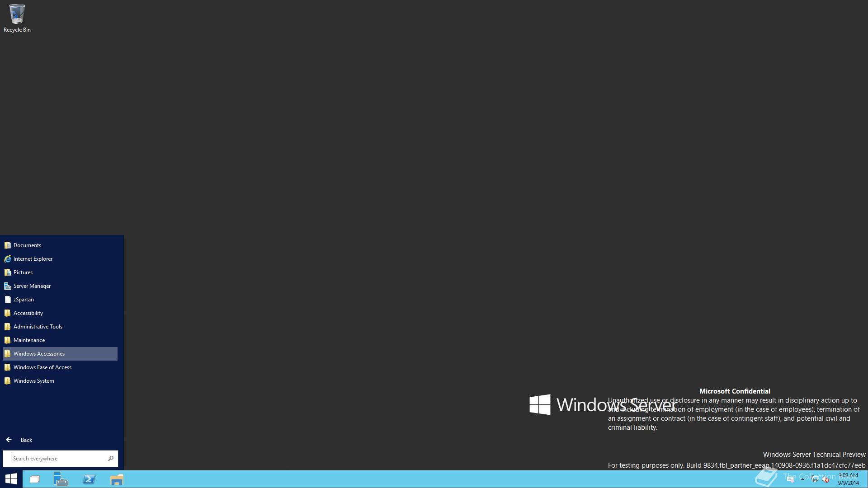The image size is (868, 488).
Task: Open the Action Center tray icon
Action: [x=791, y=479]
